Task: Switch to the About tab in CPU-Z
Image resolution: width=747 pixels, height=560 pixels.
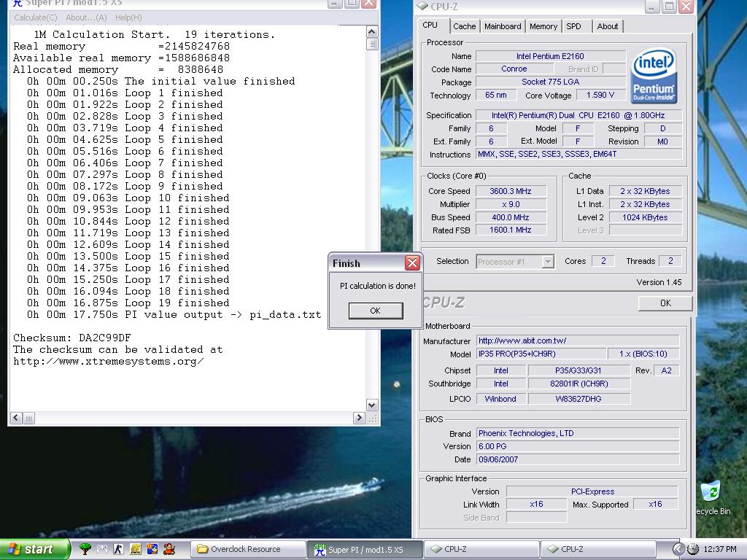Action: 608,26
